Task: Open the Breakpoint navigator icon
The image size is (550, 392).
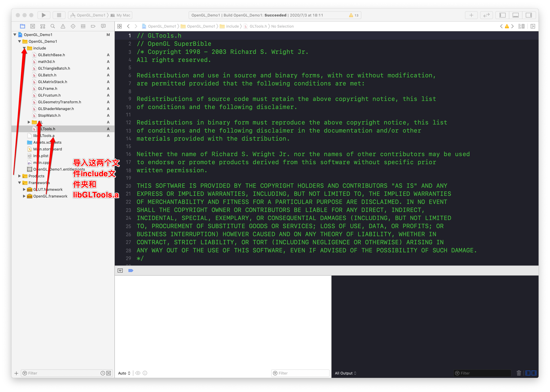Action: (93, 26)
